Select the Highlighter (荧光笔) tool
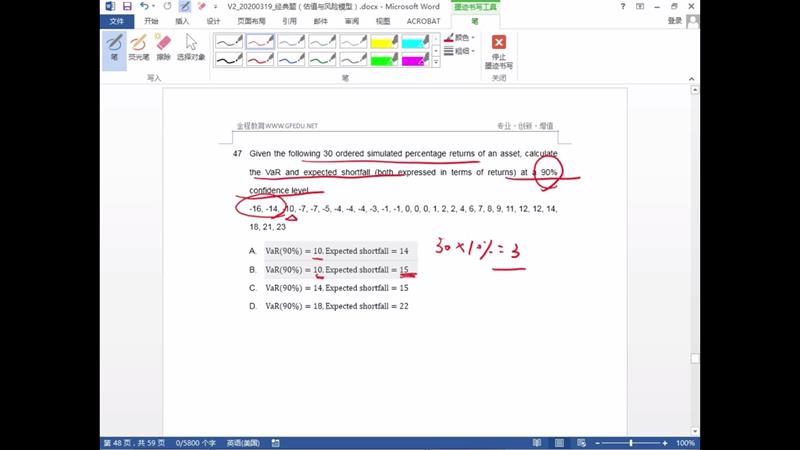The height and width of the screenshot is (450, 800). [138, 48]
